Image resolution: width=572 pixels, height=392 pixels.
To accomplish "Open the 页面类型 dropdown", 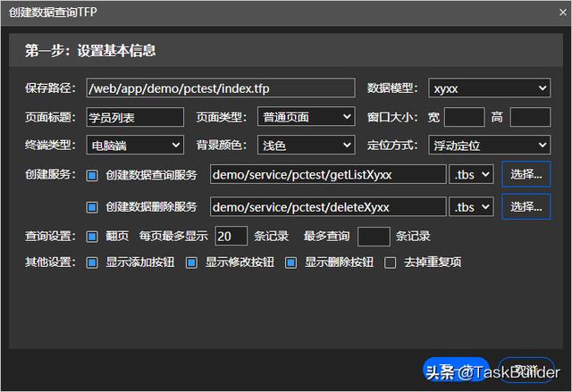I will (x=306, y=117).
